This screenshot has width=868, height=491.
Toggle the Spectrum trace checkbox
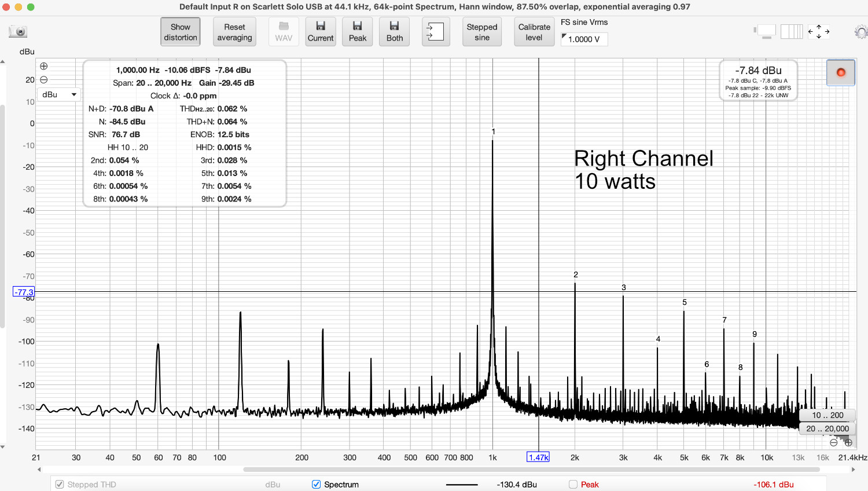tap(315, 485)
